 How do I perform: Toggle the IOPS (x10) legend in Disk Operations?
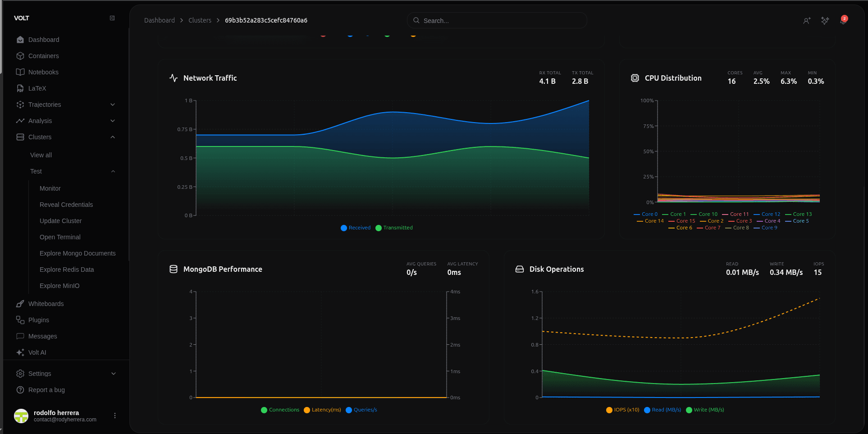[623, 410]
